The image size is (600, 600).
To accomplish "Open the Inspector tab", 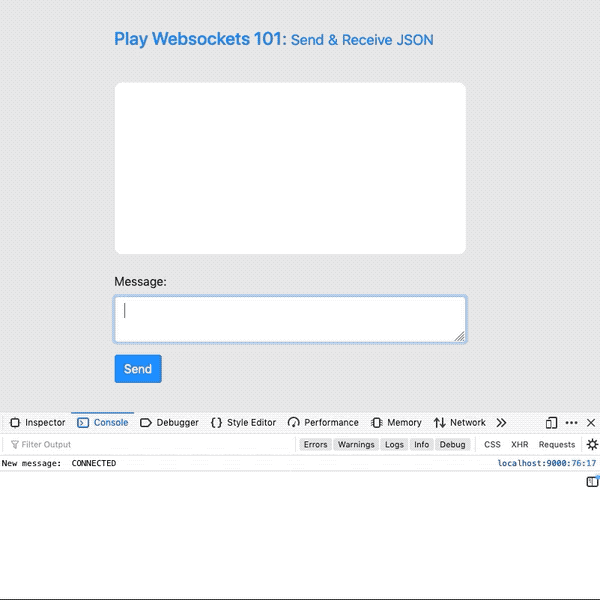I will 38,422.
